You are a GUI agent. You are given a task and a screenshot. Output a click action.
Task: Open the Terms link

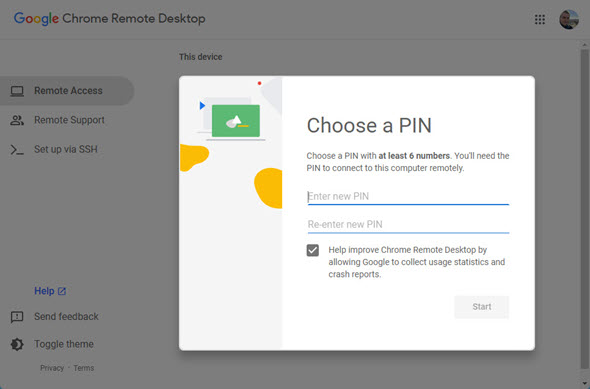[x=84, y=368]
